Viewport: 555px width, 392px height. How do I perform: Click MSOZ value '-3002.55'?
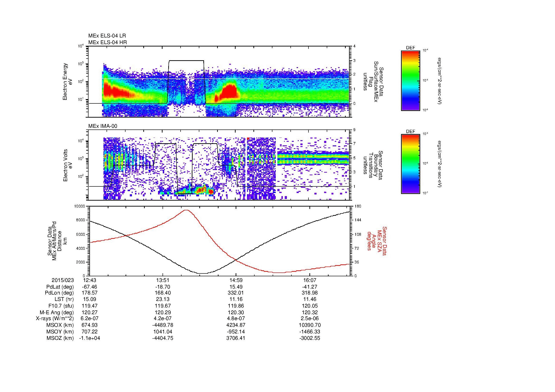coord(310,338)
